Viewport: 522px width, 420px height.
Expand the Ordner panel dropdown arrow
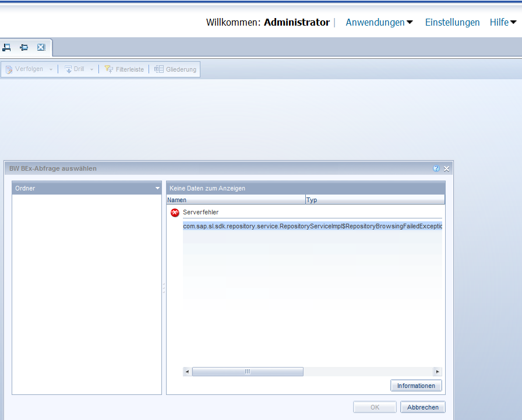[x=157, y=188]
